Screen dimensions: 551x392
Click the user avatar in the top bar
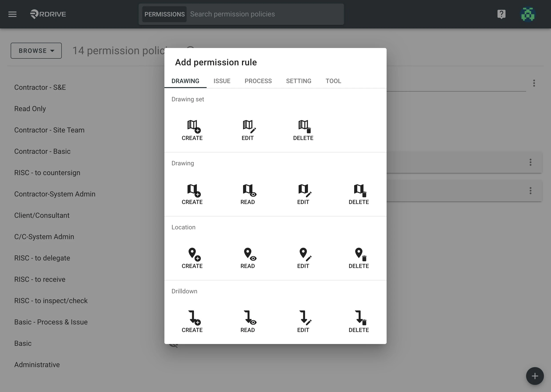point(528,14)
